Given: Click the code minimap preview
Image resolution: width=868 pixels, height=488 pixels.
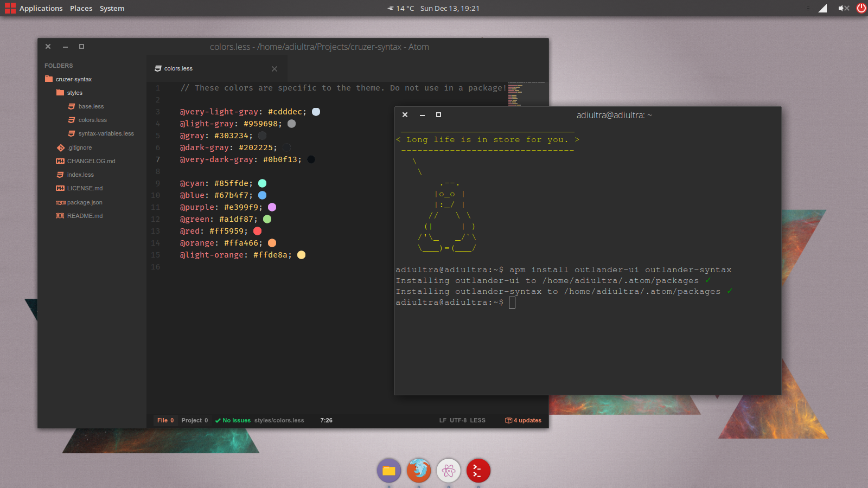Looking at the screenshot, I should click(x=526, y=93).
